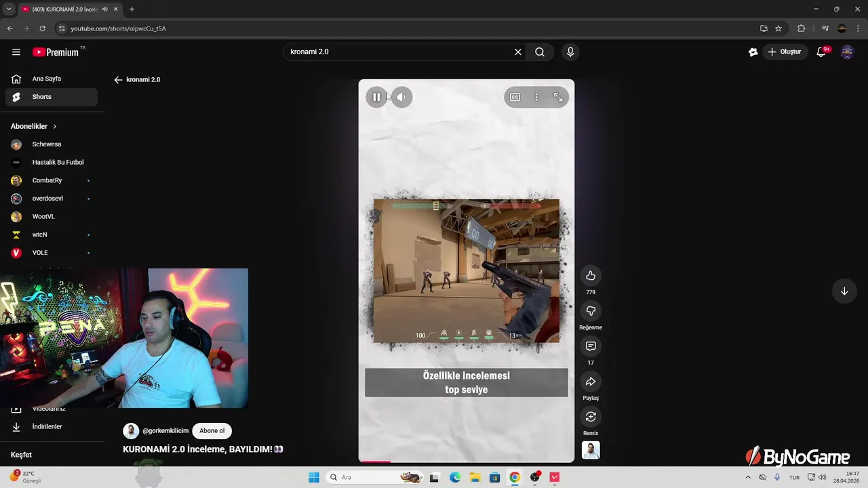Pause the Shorts video
The height and width of the screenshot is (488, 868).
pos(376,97)
